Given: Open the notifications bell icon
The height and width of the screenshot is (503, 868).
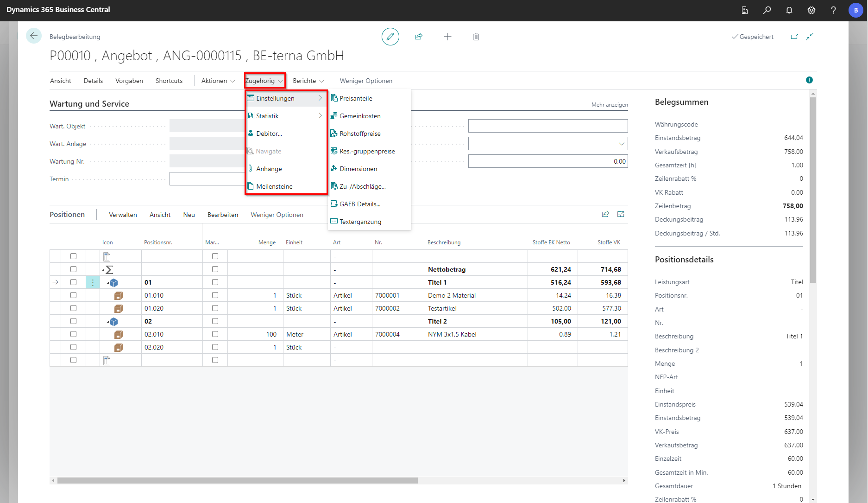Looking at the screenshot, I should click(789, 10).
